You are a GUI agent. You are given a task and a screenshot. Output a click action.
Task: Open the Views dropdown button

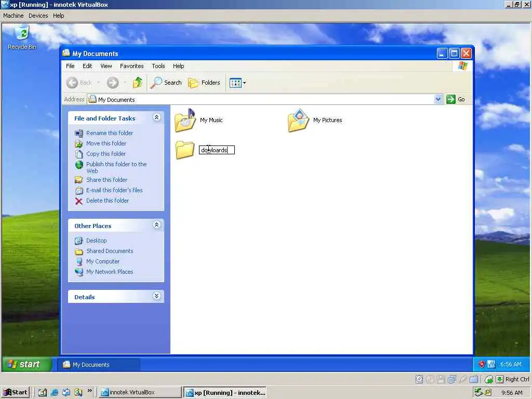[x=237, y=83]
